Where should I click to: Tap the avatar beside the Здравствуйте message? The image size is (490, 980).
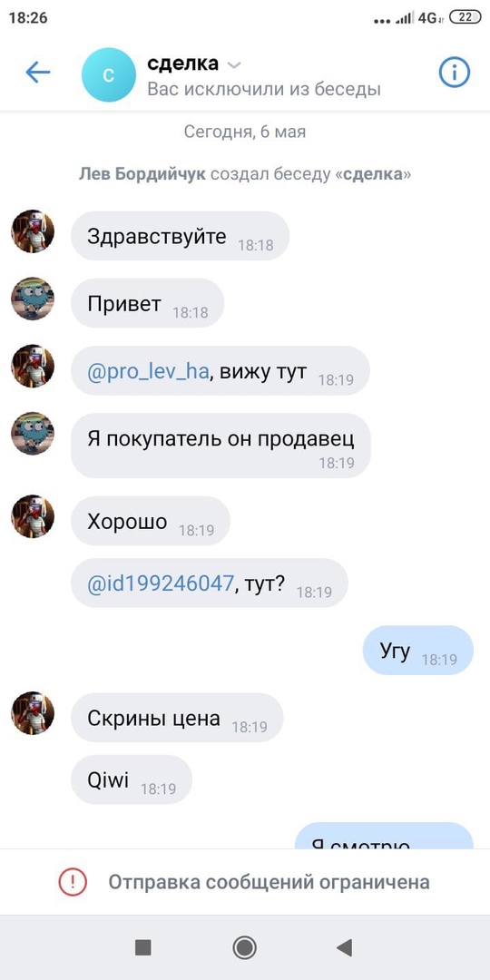pos(33,231)
